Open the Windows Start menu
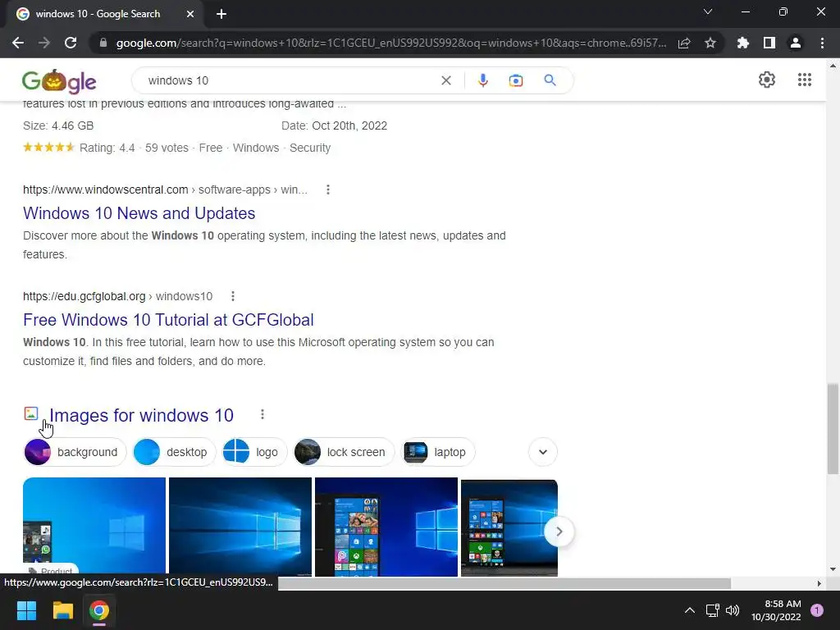The image size is (840, 630). (x=26, y=610)
